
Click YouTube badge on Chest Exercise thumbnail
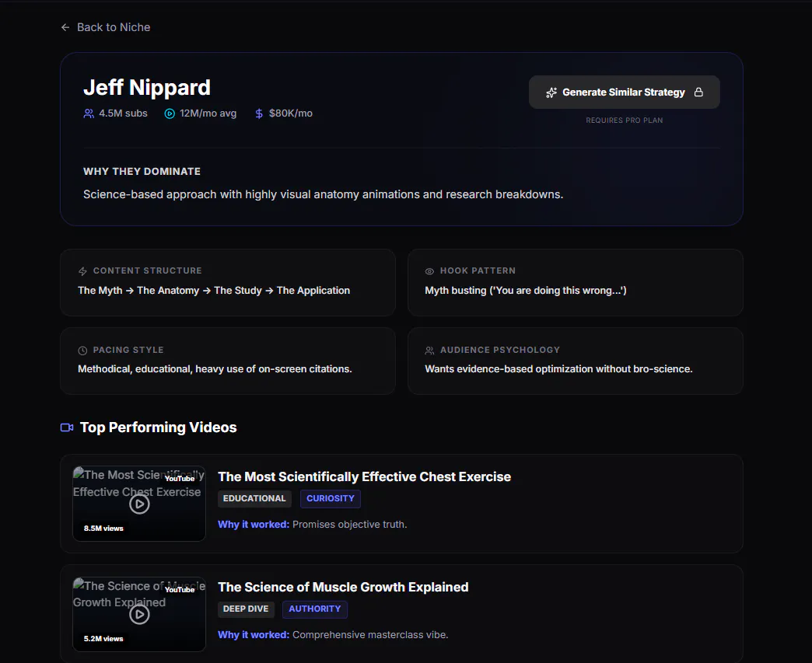pyautogui.click(x=180, y=479)
